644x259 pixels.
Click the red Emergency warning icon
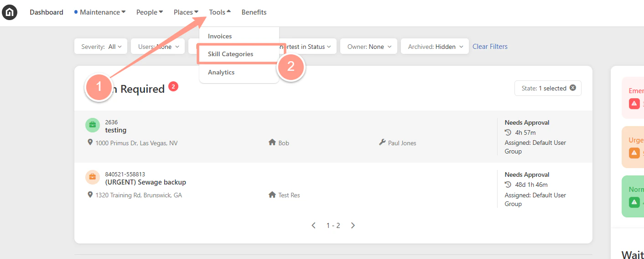coord(634,104)
